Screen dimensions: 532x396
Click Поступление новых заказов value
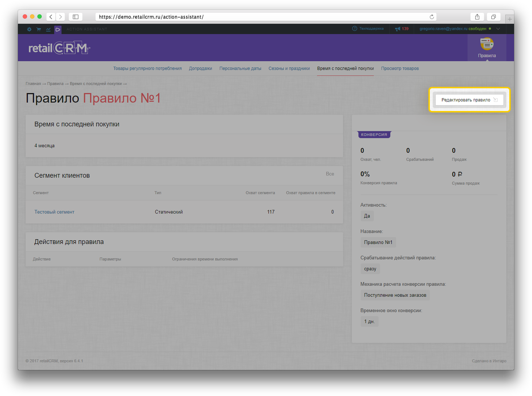click(395, 295)
